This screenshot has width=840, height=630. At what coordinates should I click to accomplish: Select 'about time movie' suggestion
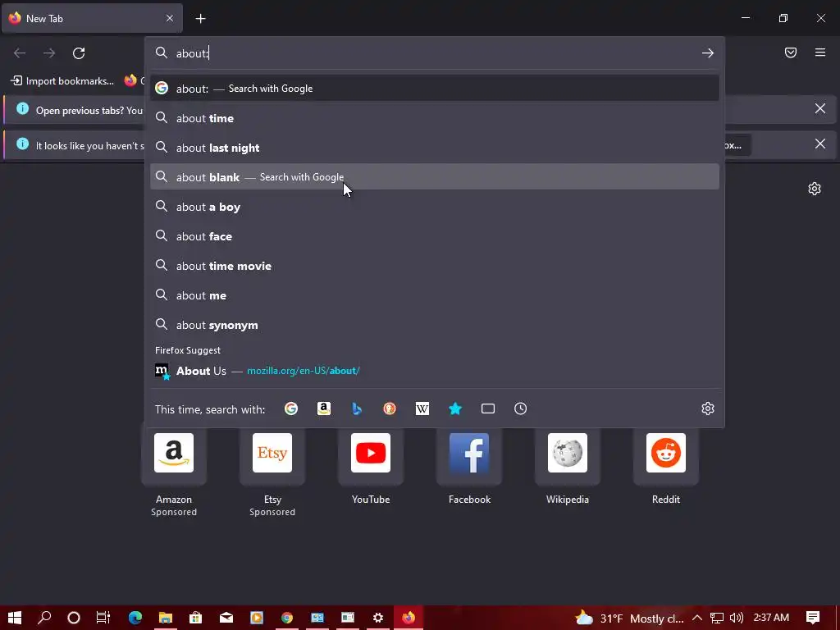point(435,266)
